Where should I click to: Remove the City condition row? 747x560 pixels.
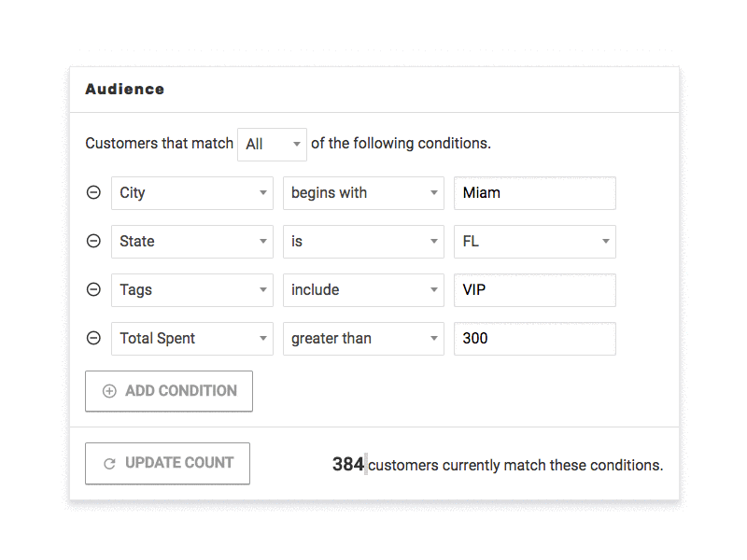tap(93, 192)
